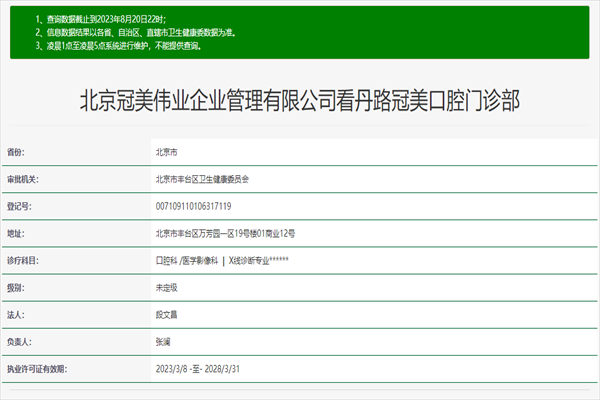
Task: Click the 负责人 label
Action: tap(19, 342)
